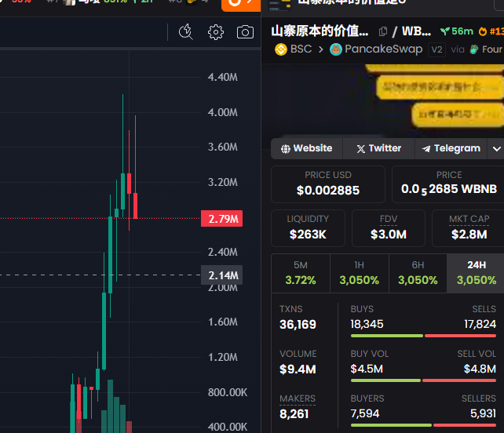The height and width of the screenshot is (433, 504).
Task: Click the tall green candle near 2.14M
Action: pyautogui.click(x=110, y=254)
